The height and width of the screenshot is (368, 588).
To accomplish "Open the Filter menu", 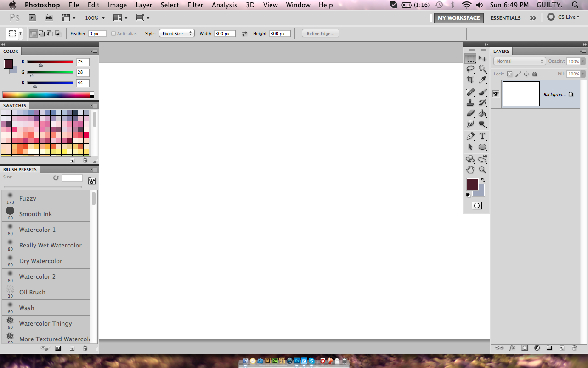I will point(195,5).
